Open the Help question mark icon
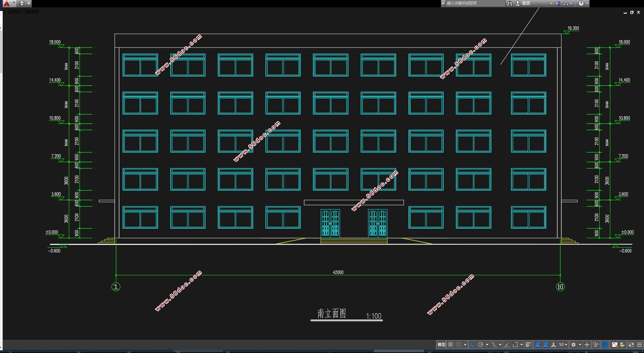644x353 pixels. (x=581, y=3)
